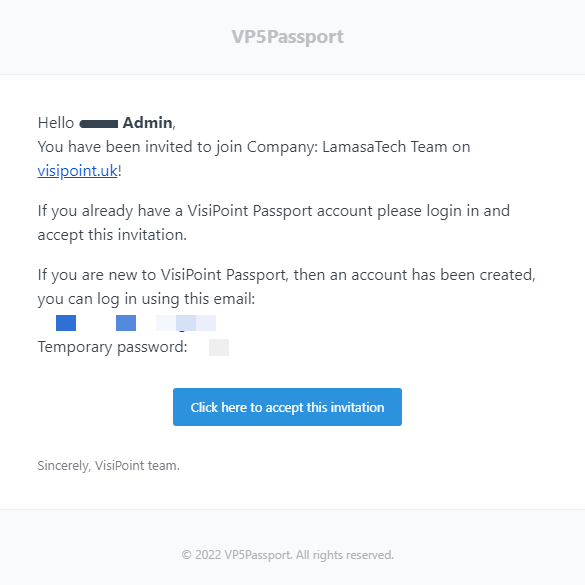Click the blacked-out name before Admin
Image resolution: width=585 pixels, height=585 pixels.
pos(99,124)
